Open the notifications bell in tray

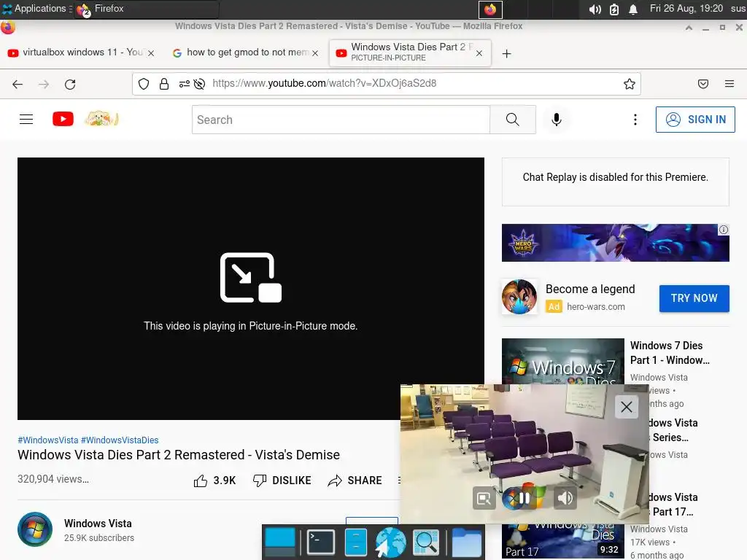pyautogui.click(x=633, y=9)
